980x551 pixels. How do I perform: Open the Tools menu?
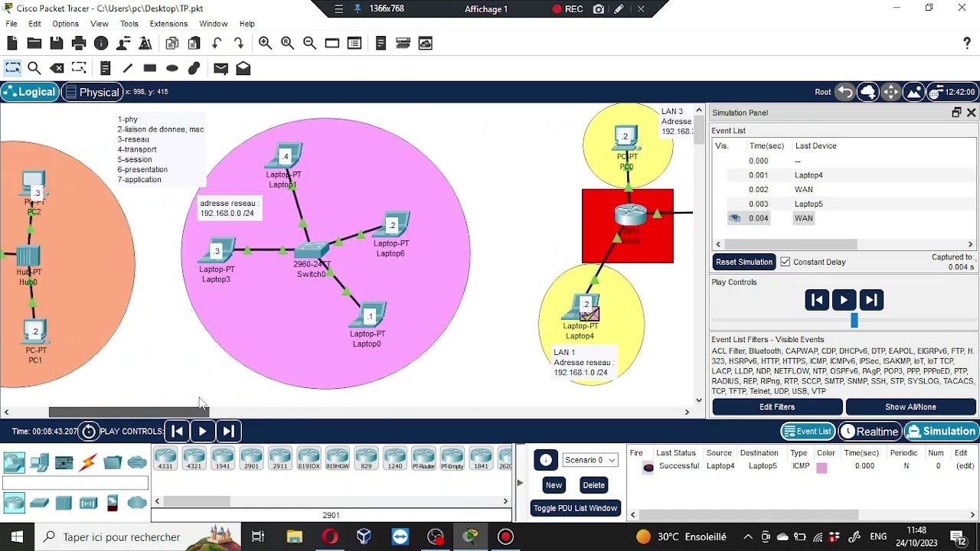point(129,24)
